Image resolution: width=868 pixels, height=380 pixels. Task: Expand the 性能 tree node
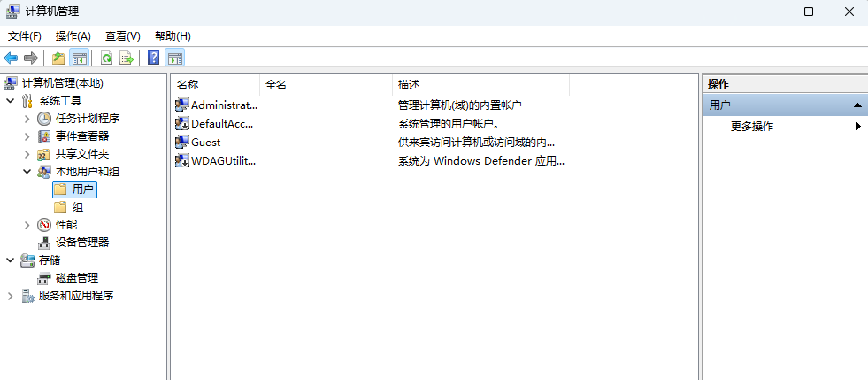tap(27, 225)
